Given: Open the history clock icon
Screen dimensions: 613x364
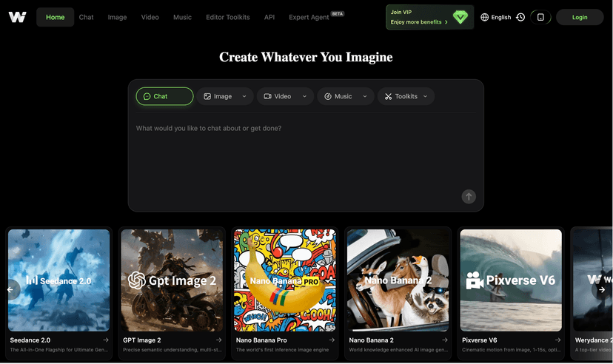Looking at the screenshot, I should (520, 17).
